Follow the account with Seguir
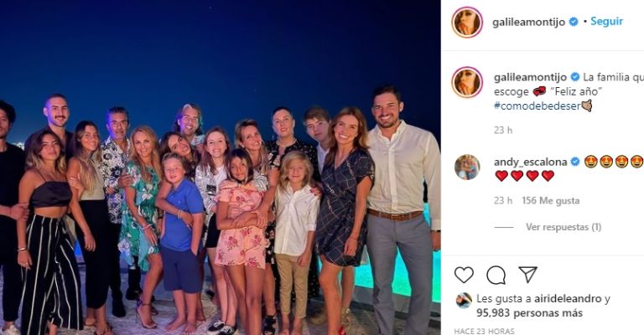 pos(606,21)
